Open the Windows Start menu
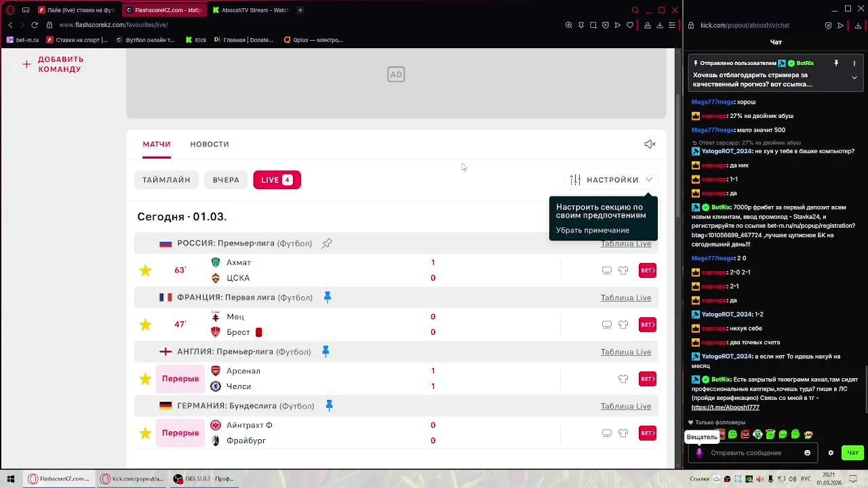The image size is (868, 488). point(11,479)
